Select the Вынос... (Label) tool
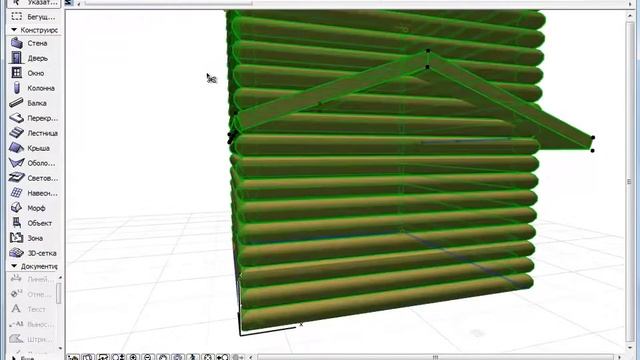Image resolution: width=640 pixels, height=360 pixels. [x=33, y=324]
